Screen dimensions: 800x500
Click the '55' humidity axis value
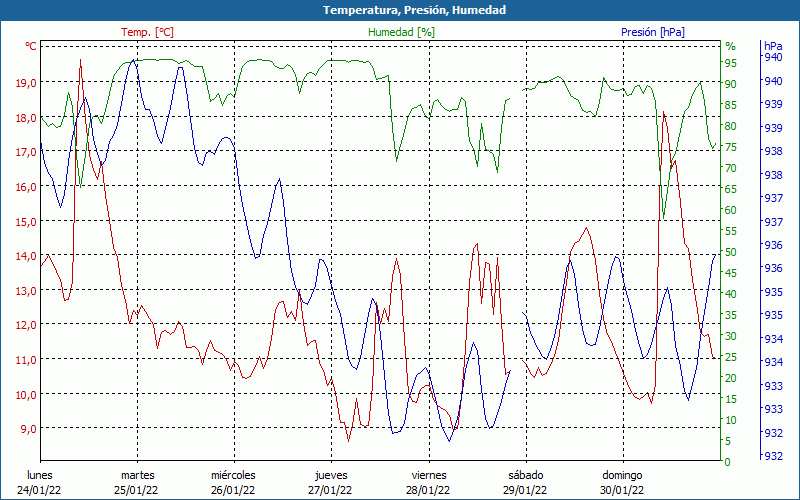(731, 231)
